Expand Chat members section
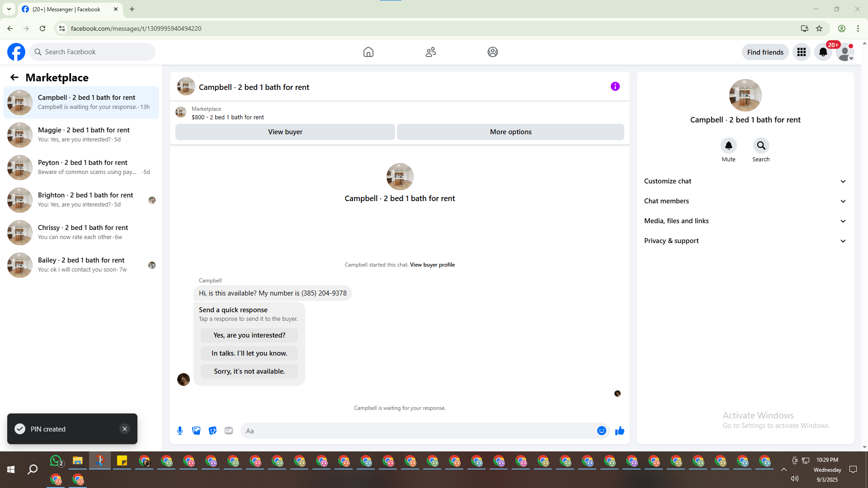 tap(745, 201)
